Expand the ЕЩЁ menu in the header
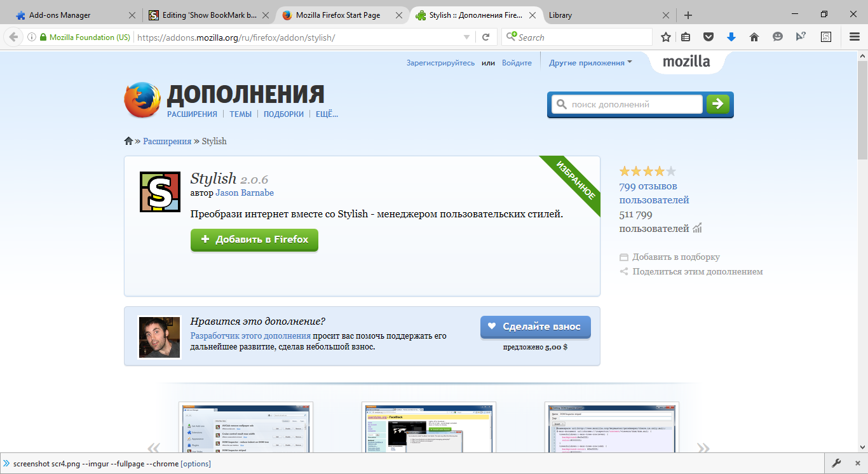This screenshot has width=868, height=474. point(326,114)
